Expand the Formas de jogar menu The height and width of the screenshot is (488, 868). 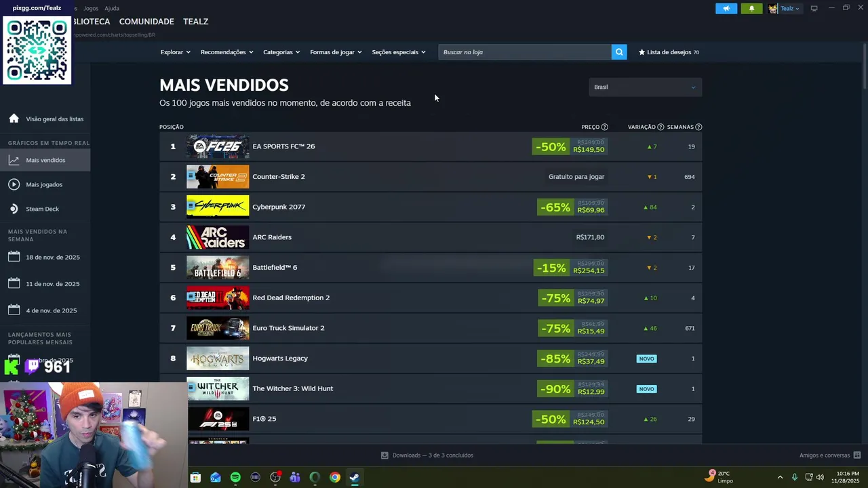tap(336, 52)
